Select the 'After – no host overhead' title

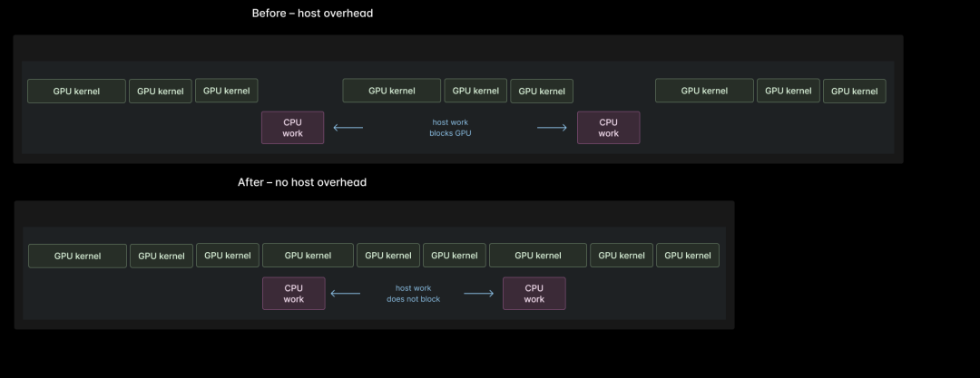click(302, 182)
